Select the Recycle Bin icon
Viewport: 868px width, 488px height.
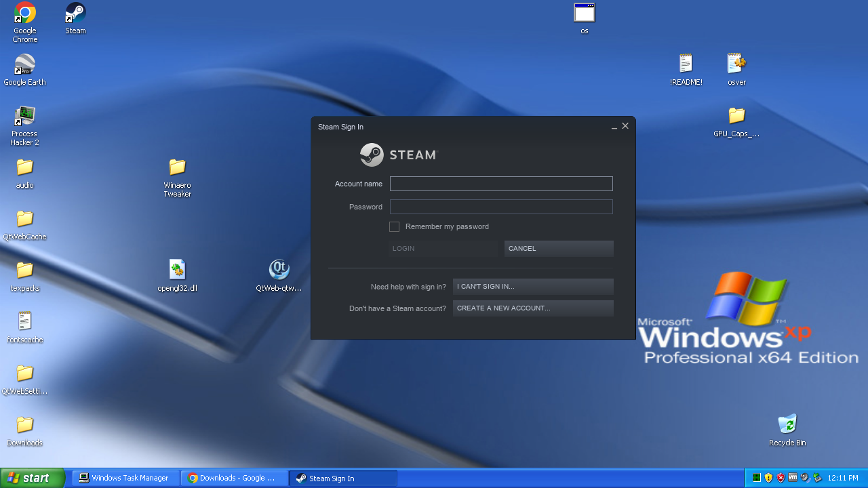click(788, 425)
